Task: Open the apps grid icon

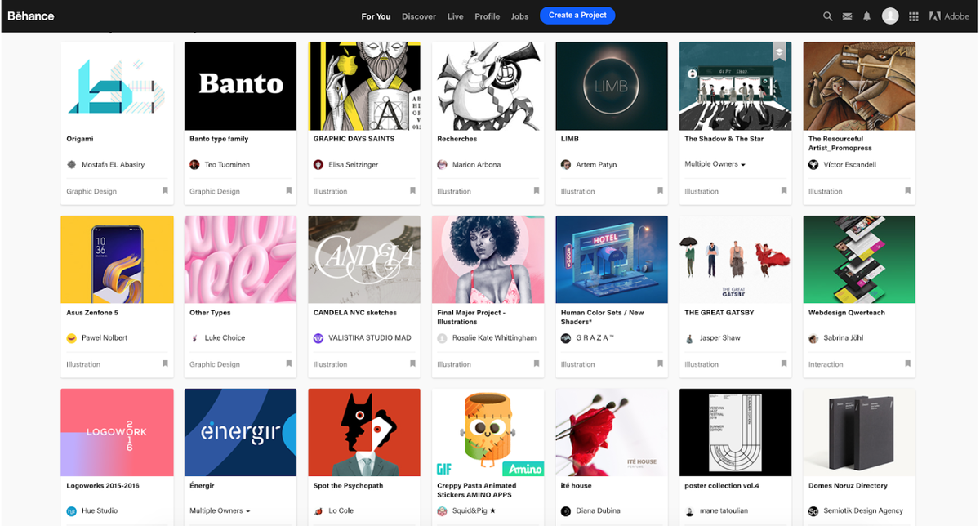Action: pyautogui.click(x=914, y=16)
